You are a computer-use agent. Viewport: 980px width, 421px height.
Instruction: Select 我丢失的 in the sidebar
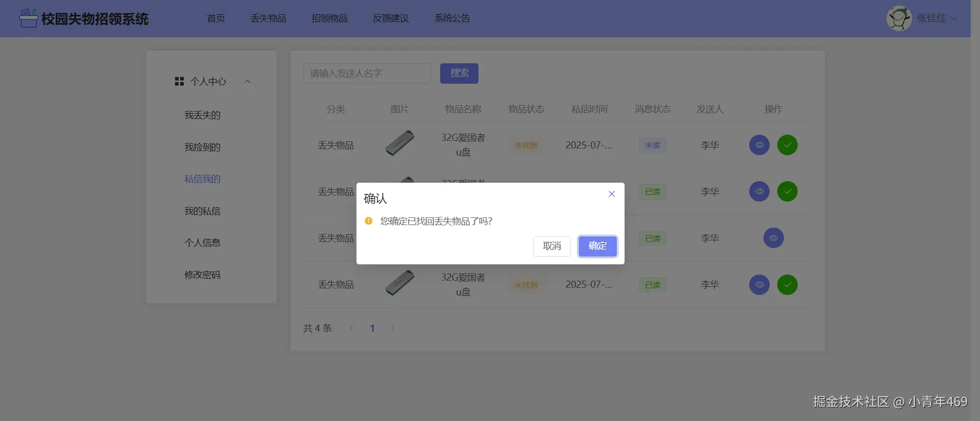point(202,115)
